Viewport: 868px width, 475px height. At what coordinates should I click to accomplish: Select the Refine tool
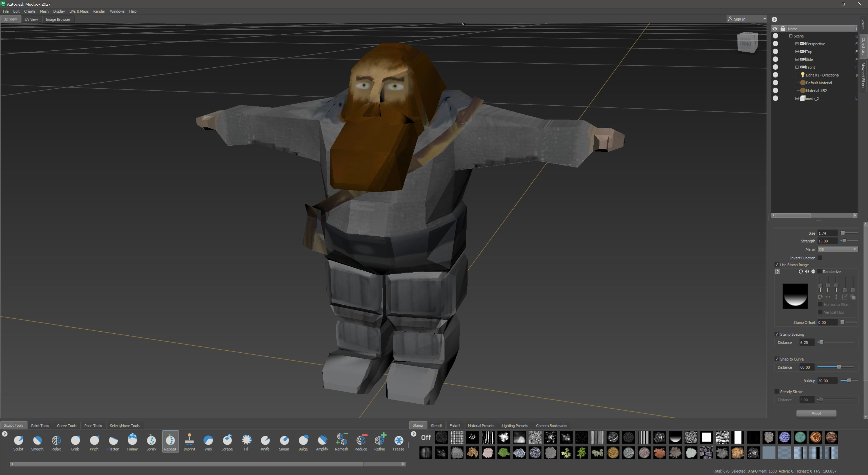(380, 442)
